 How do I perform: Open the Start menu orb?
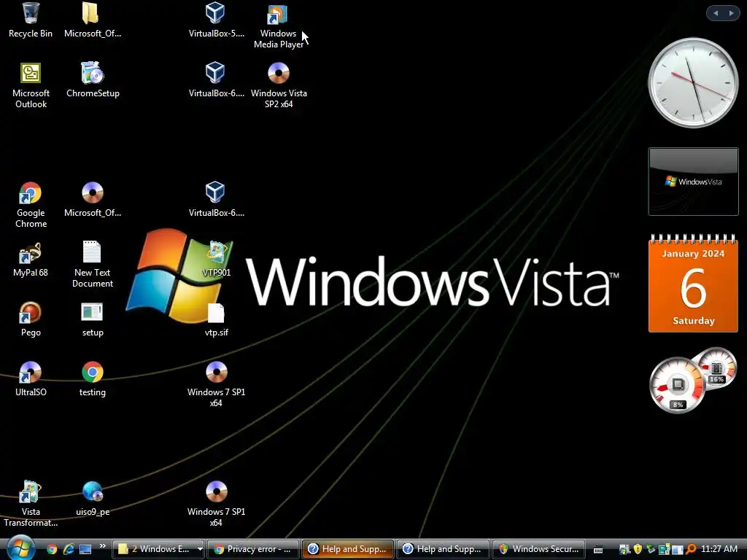point(21,548)
